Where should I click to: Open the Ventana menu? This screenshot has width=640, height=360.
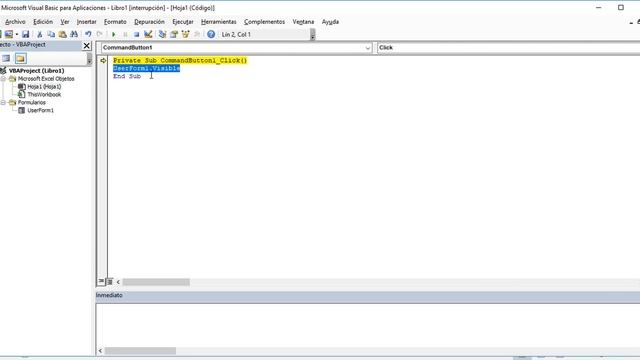coord(303,22)
